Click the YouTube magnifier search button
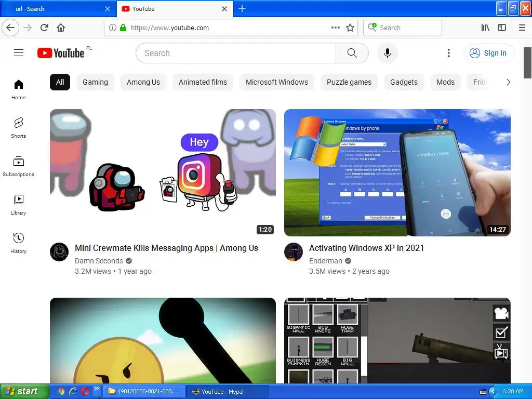 click(x=352, y=54)
